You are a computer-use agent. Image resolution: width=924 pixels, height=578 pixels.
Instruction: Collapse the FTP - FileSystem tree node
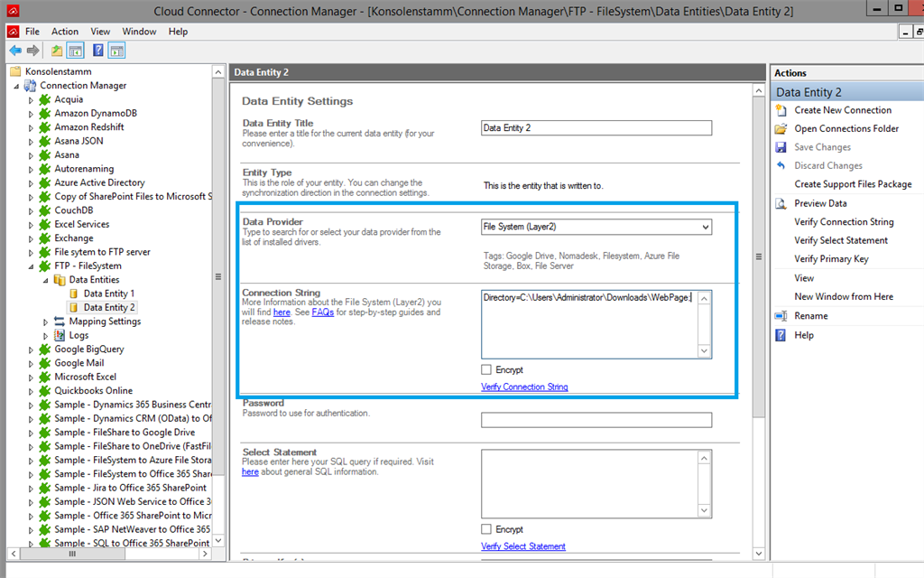point(32,266)
